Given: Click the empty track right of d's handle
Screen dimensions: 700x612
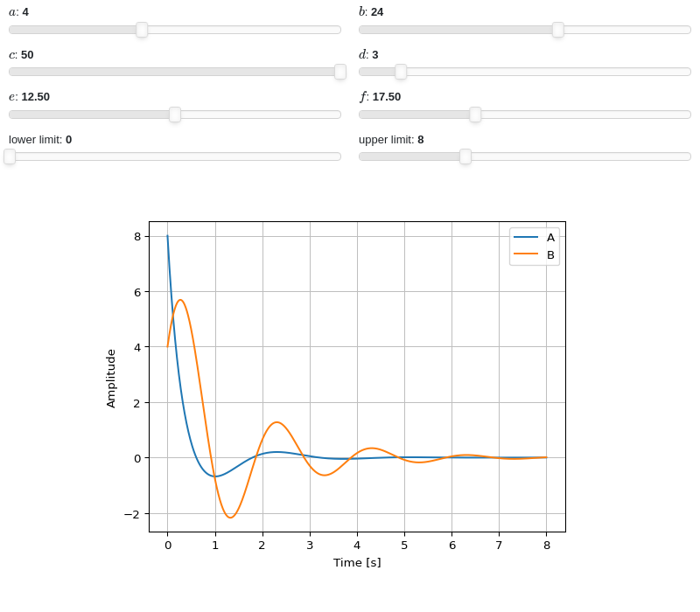Looking at the screenshot, I should coord(549,72).
